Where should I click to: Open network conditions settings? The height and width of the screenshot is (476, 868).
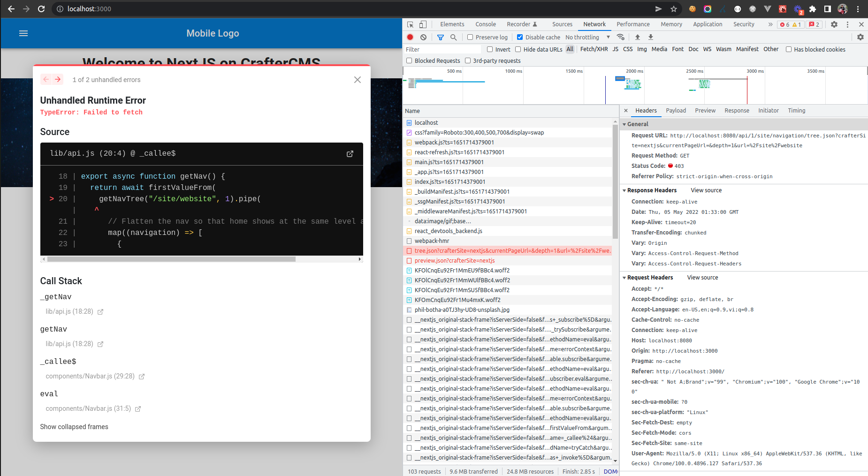[x=621, y=37]
